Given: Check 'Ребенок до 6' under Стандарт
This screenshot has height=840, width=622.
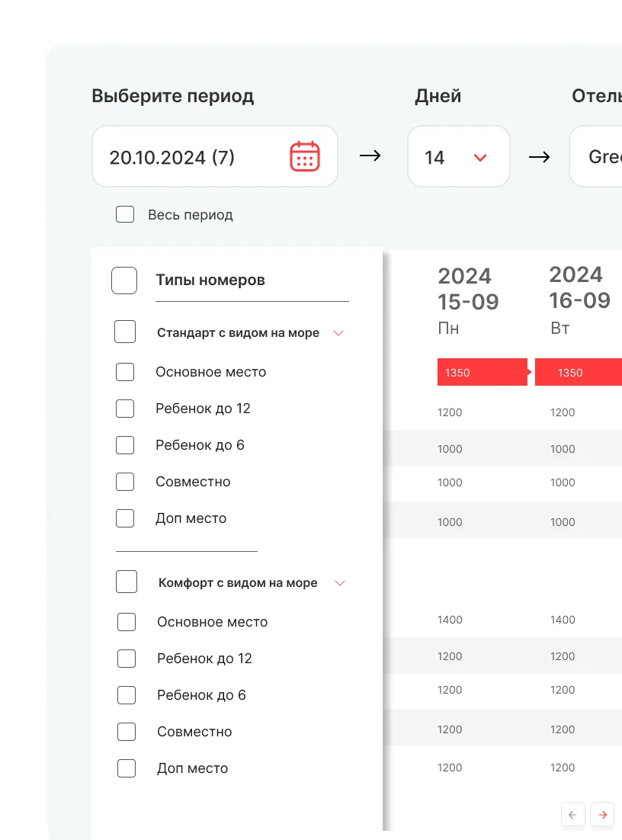Looking at the screenshot, I should tap(125, 444).
